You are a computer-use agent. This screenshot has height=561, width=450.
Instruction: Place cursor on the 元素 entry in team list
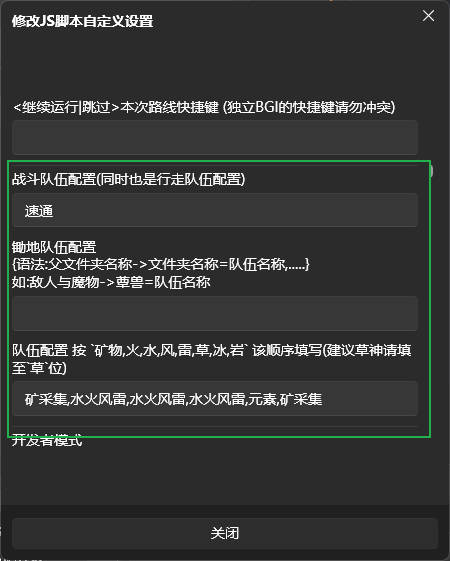(262, 399)
